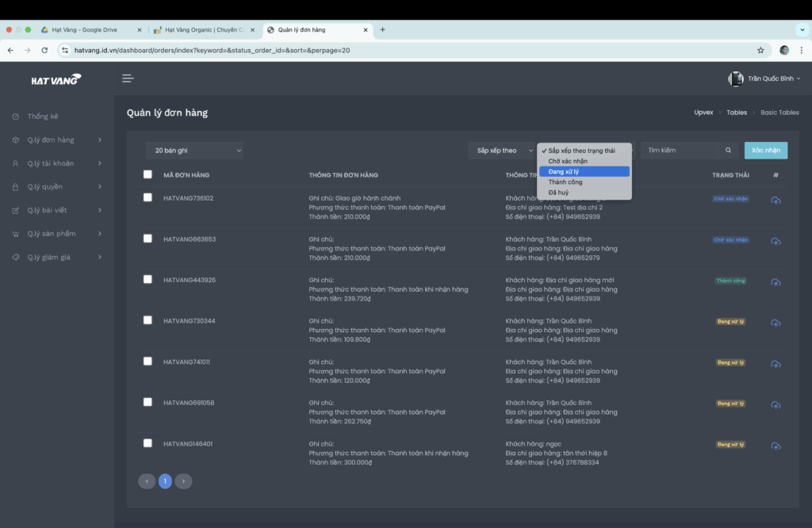This screenshot has height=528, width=812.
Task: Click the HAT VANG logo
Action: (x=56, y=79)
